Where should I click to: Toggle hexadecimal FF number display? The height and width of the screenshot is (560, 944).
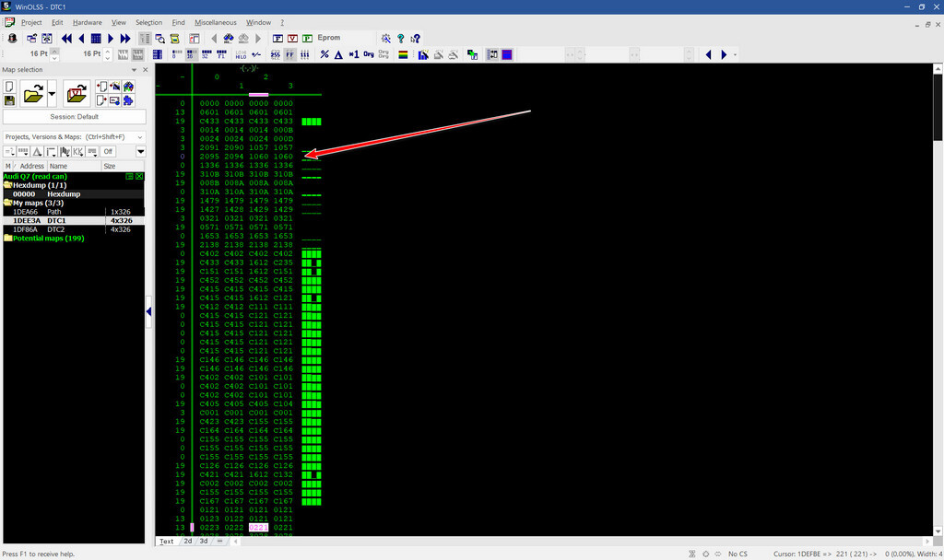pos(290,54)
